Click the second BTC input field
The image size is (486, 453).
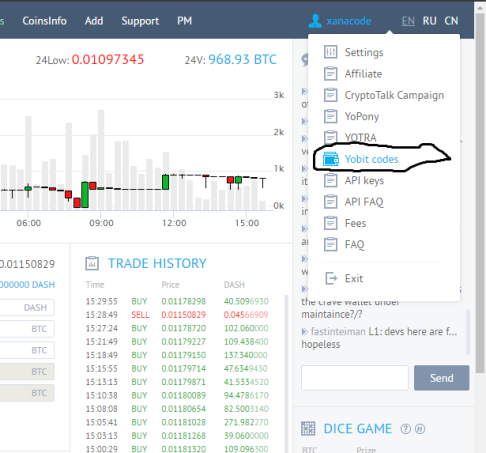27,350
